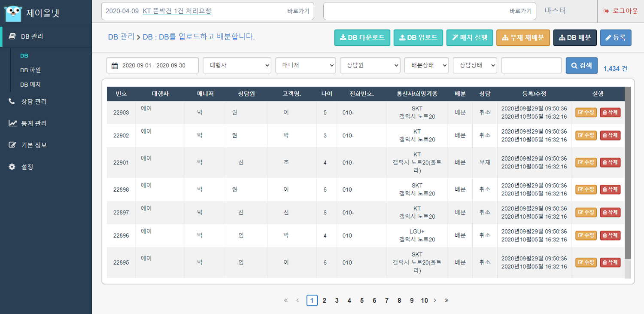Click the upload icon on DB 업로드

pos(402,38)
